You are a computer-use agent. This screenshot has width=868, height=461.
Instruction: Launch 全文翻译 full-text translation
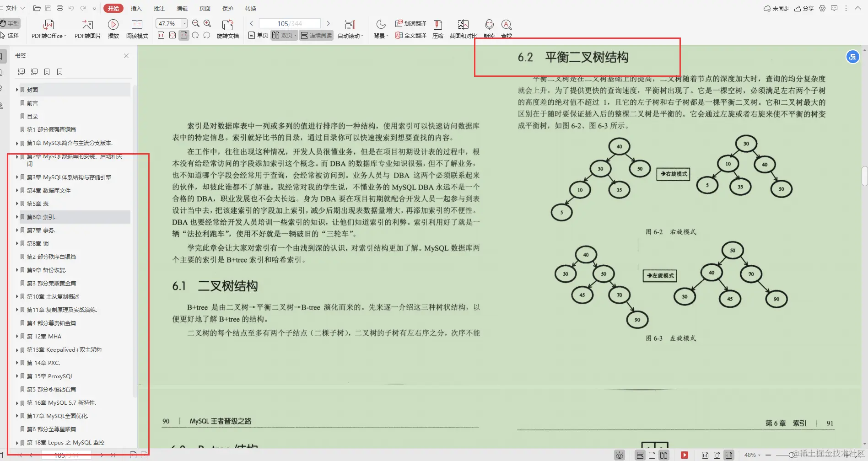tap(411, 35)
